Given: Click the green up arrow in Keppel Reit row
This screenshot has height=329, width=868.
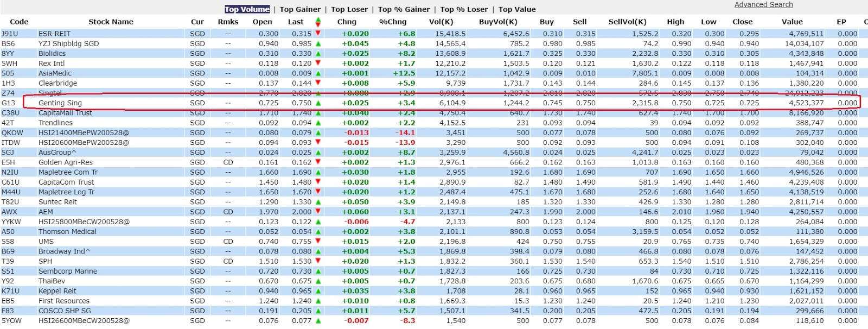Looking at the screenshot, I should click(x=318, y=291).
